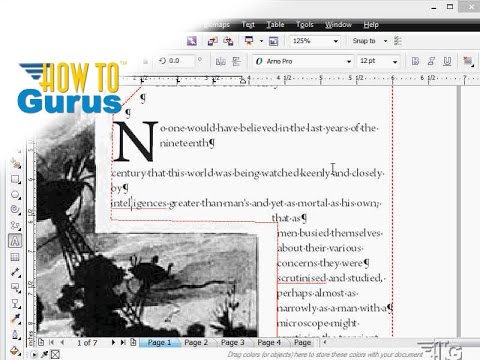The width and height of the screenshot is (480, 360).
Task: Click the No Color swatch
Action: click(55, 354)
